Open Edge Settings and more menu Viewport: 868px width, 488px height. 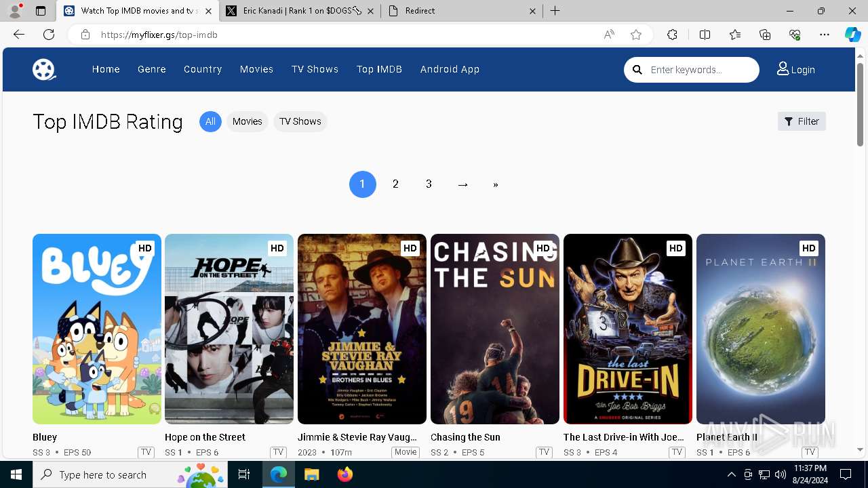coord(825,35)
